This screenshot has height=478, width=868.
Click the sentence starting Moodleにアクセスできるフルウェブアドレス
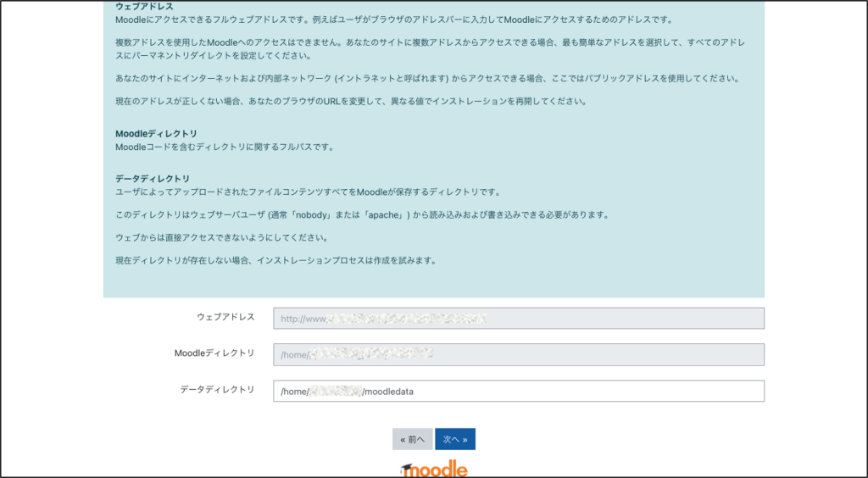394,20
